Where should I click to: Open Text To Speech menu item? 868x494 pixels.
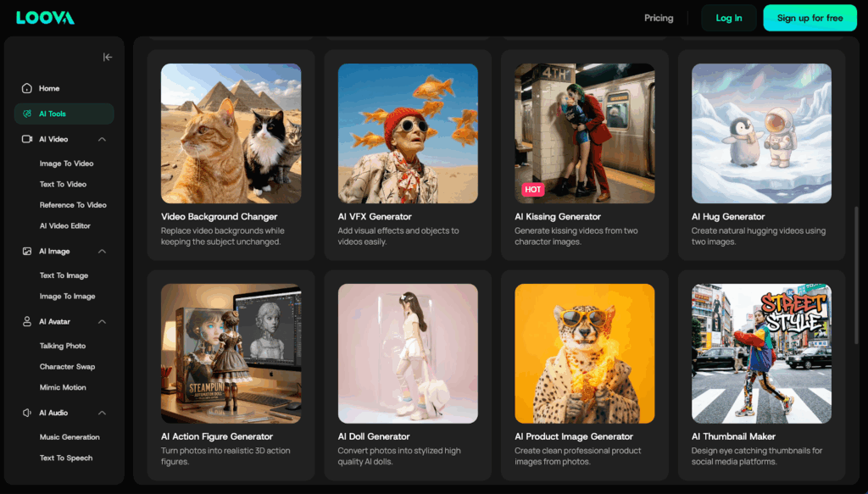(x=66, y=458)
